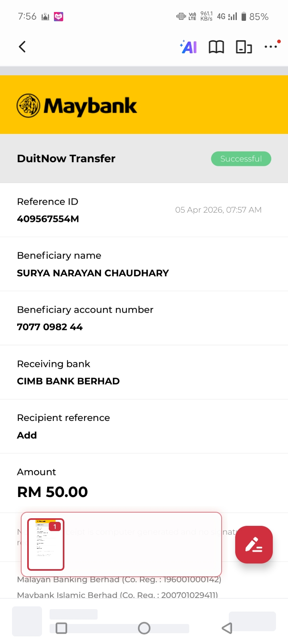Tap the device screen mirroring icon
This screenshot has width=288, height=644.
pyautogui.click(x=244, y=47)
